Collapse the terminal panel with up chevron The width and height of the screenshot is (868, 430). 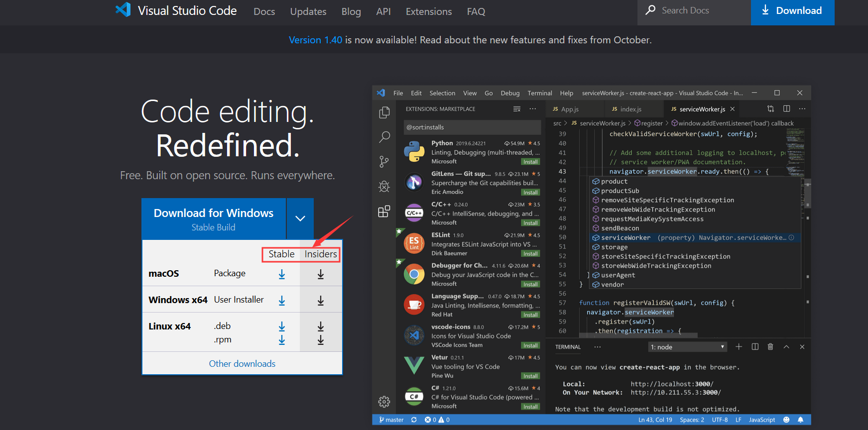tap(786, 347)
